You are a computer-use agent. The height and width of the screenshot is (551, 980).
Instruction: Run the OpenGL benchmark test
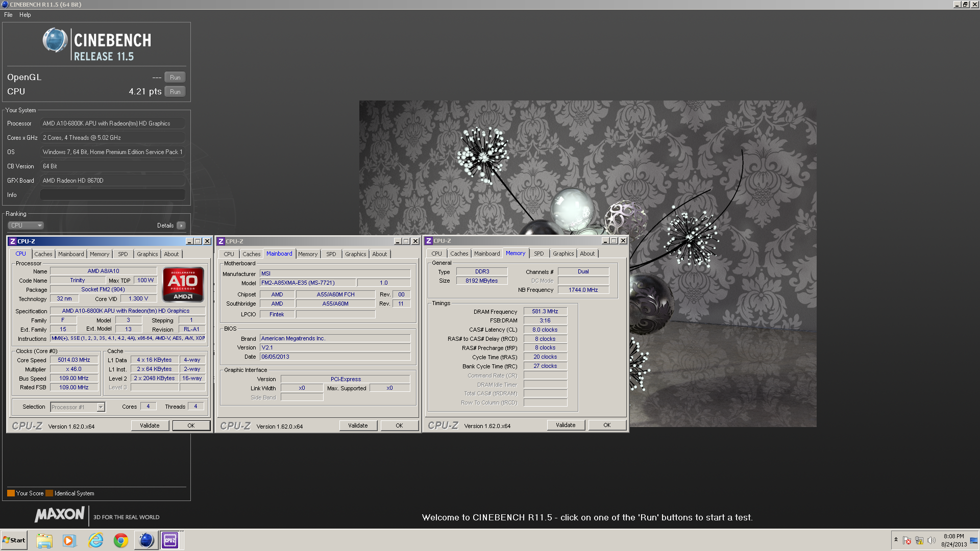coord(175,78)
